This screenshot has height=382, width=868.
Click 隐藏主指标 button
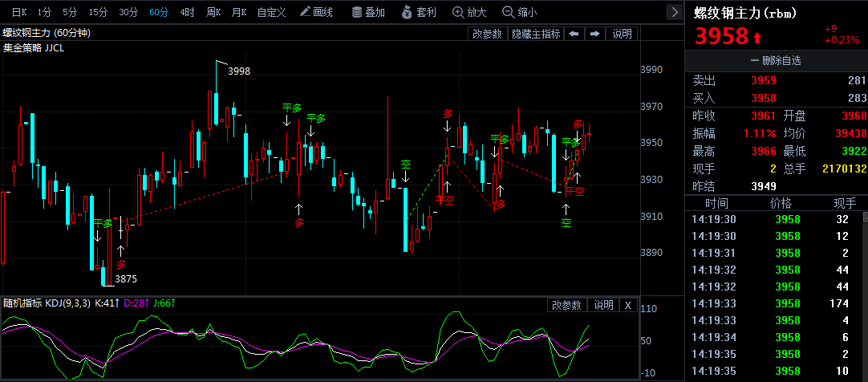click(535, 34)
